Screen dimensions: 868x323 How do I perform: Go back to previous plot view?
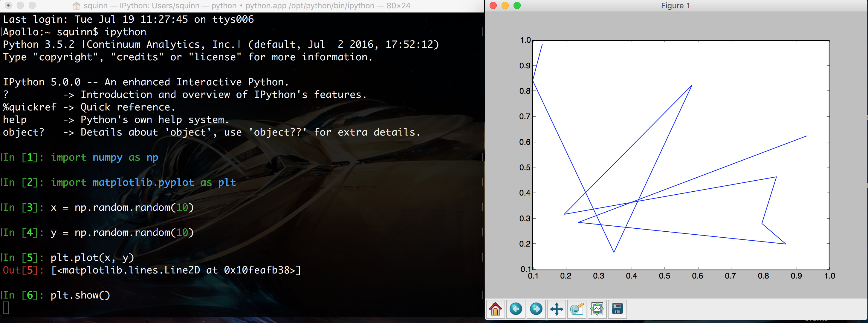pos(516,309)
